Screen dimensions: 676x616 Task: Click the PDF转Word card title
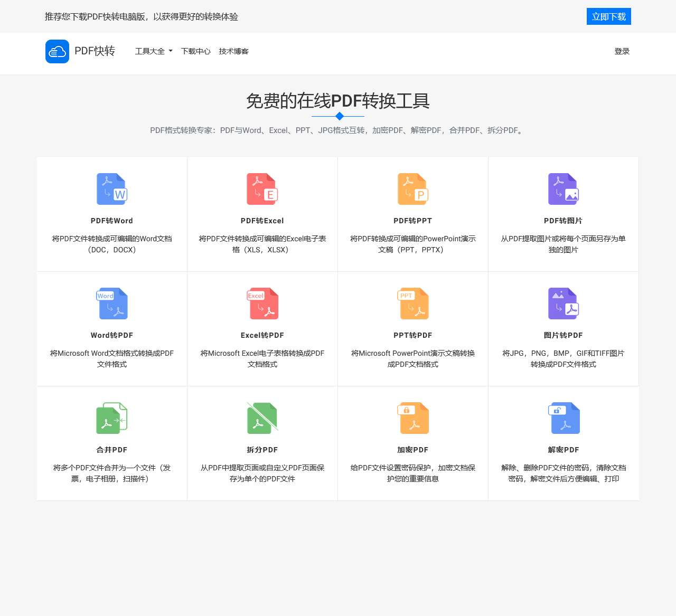(111, 221)
